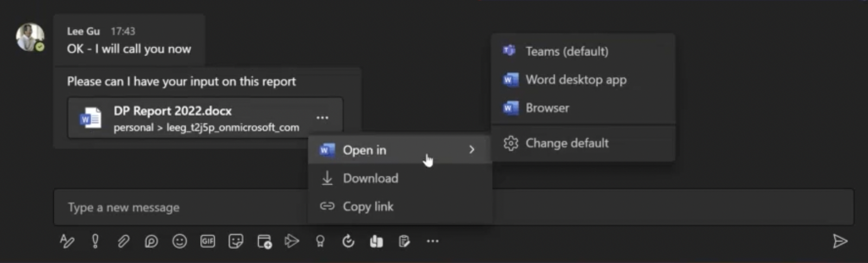Set delivery options with exclamation icon
The image size is (868, 263).
[x=95, y=241]
